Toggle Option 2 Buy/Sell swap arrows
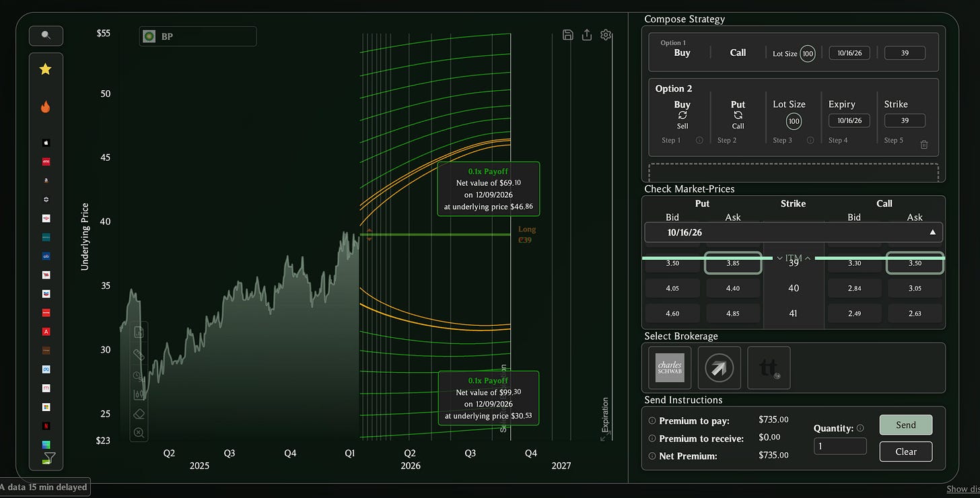 [x=682, y=115]
